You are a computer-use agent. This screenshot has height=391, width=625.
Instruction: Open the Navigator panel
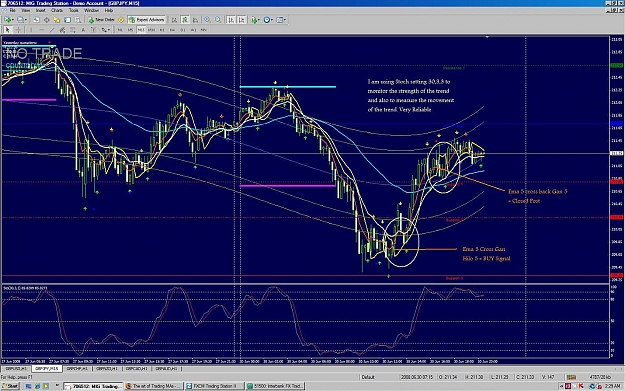57,20
